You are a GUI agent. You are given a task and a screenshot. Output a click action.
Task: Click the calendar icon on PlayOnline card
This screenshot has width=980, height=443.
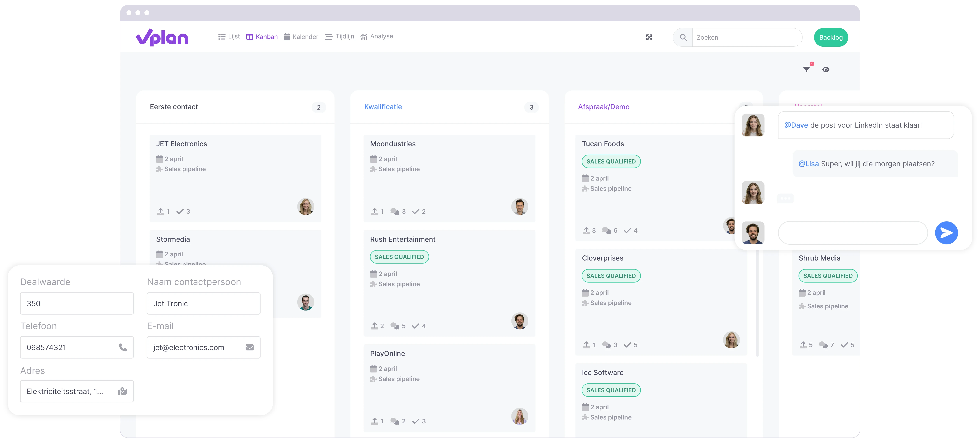pyautogui.click(x=373, y=368)
